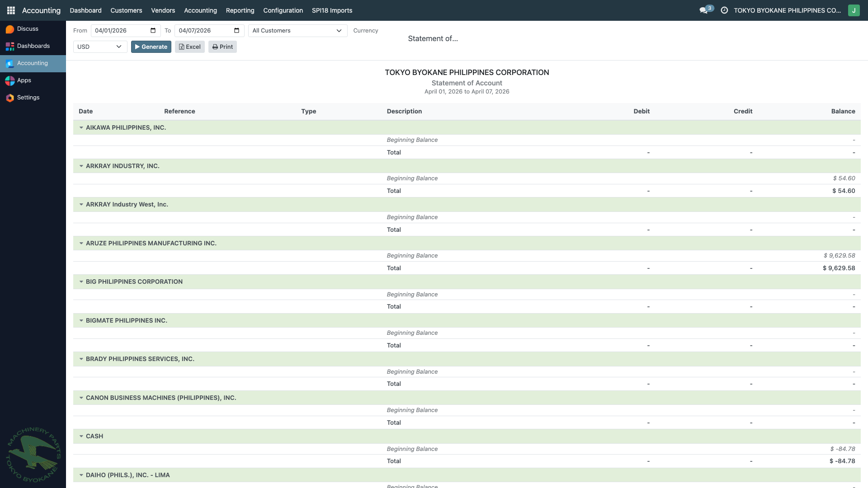Click the Apps icon in sidebar
This screenshot has width=868, height=488.
(24, 80)
